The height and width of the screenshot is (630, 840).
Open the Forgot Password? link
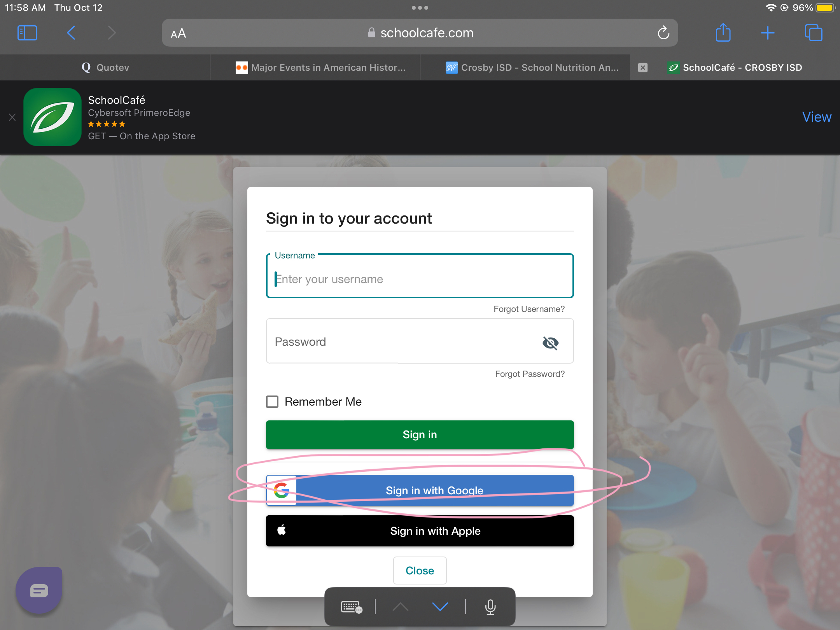tap(530, 374)
